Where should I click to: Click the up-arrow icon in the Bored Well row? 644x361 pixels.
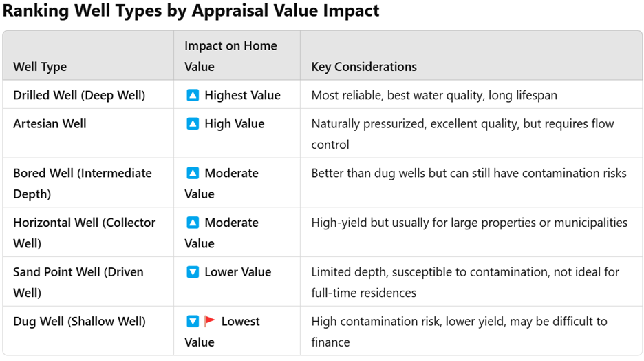point(193,173)
